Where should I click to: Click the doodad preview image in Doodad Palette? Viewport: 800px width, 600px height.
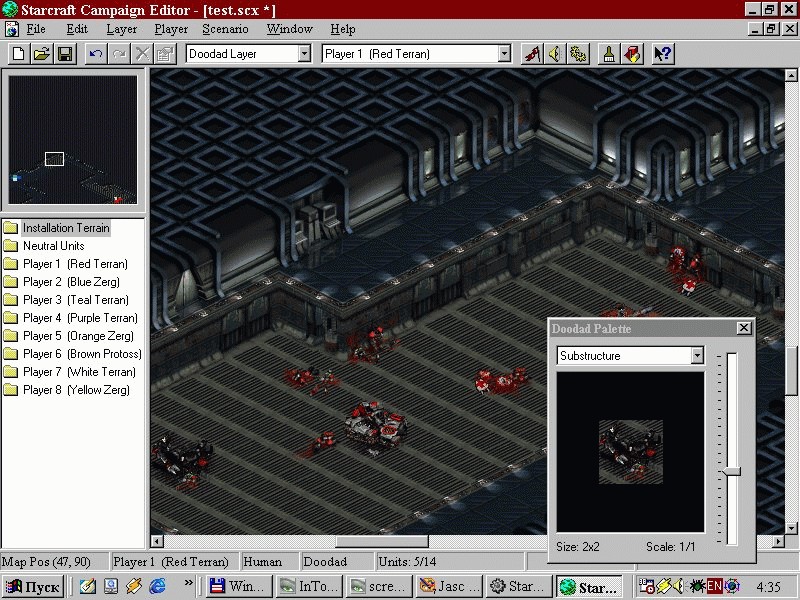coord(631,452)
